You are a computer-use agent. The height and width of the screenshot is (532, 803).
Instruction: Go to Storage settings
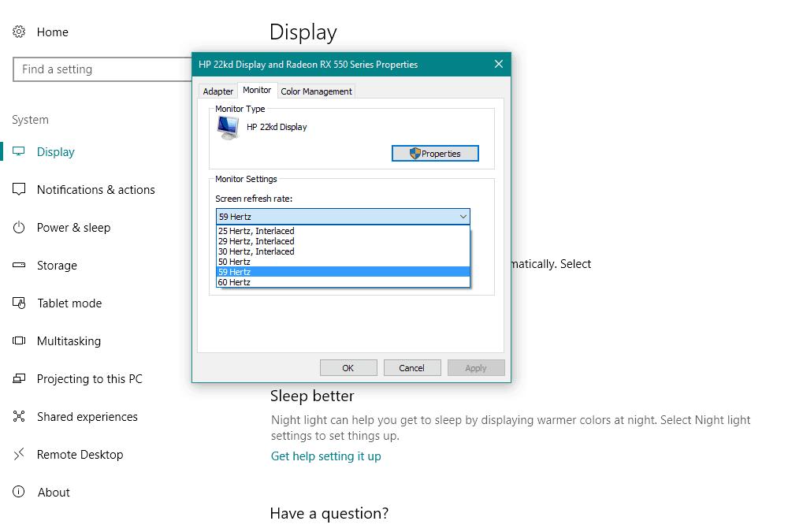(x=57, y=266)
